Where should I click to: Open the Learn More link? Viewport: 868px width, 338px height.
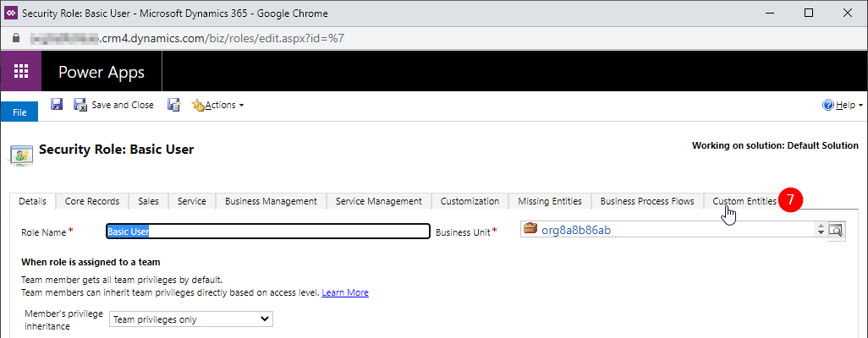344,292
